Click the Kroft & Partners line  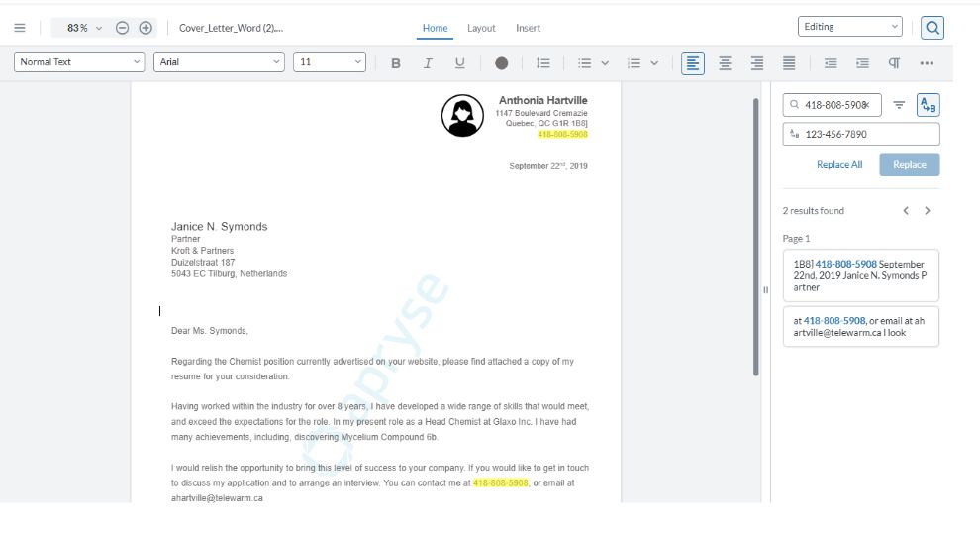coord(203,251)
